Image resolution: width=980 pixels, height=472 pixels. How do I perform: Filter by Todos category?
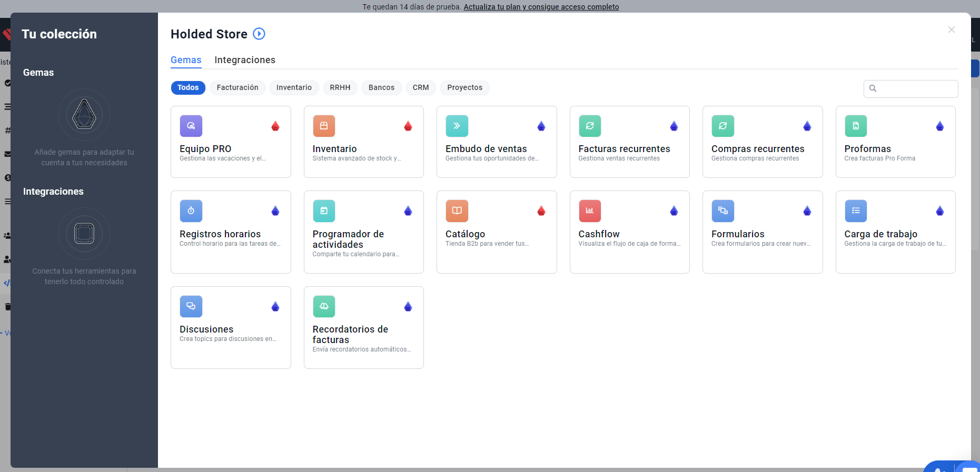coord(188,87)
